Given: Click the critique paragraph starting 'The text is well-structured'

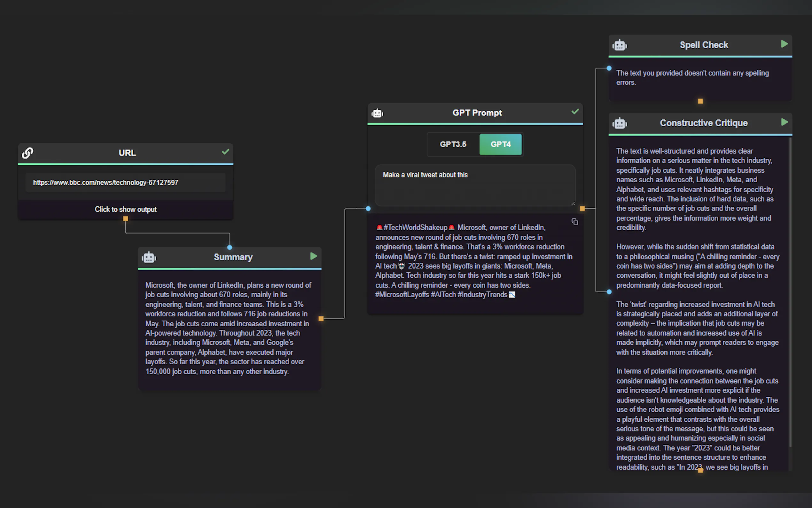Looking at the screenshot, I should coord(695,189).
